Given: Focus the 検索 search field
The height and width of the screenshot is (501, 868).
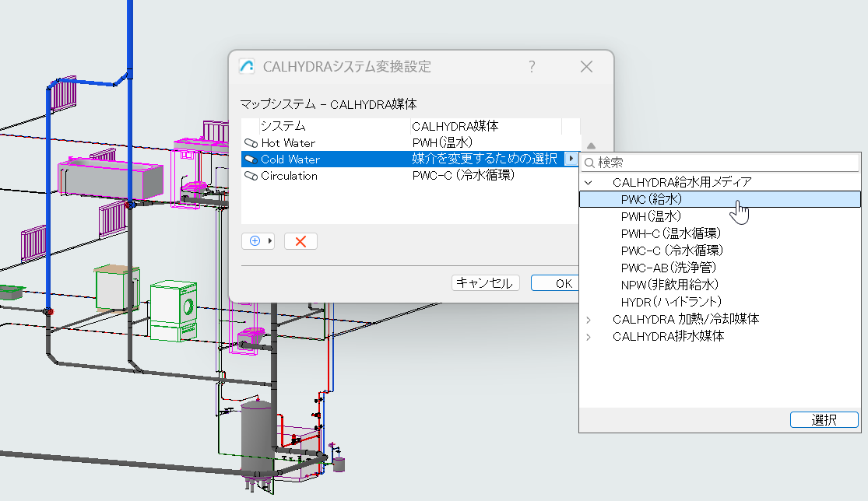Looking at the screenshot, I should coord(720,163).
